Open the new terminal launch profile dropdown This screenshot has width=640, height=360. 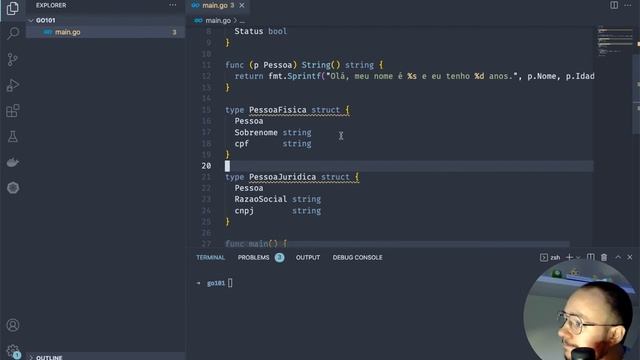click(578, 258)
